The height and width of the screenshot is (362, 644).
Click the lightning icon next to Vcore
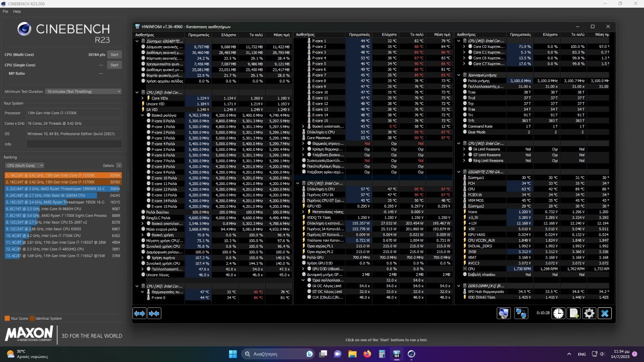click(x=465, y=212)
